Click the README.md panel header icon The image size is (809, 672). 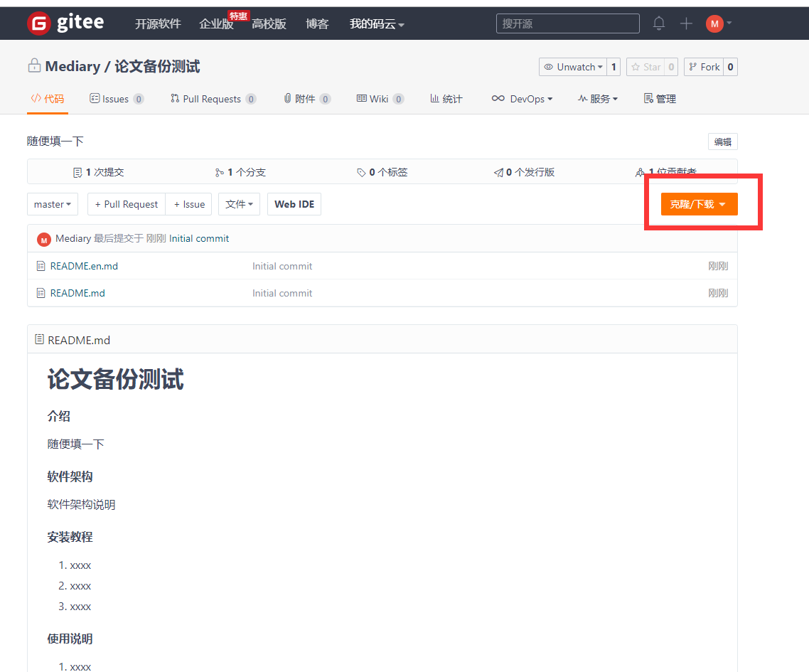point(39,339)
